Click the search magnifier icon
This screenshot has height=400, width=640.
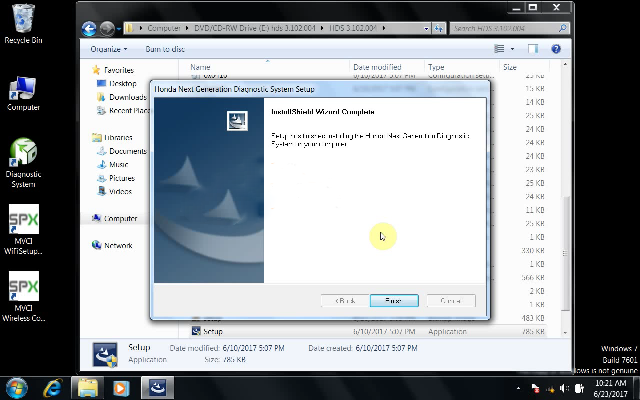point(562,28)
